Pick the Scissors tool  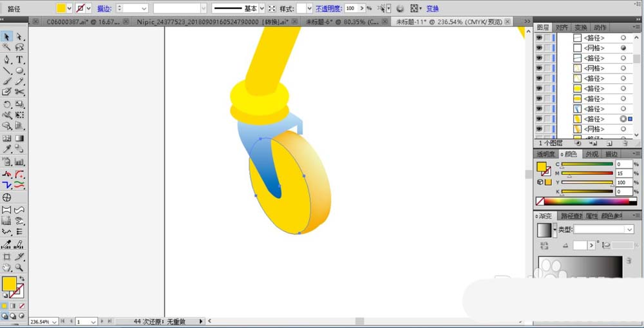point(19,92)
